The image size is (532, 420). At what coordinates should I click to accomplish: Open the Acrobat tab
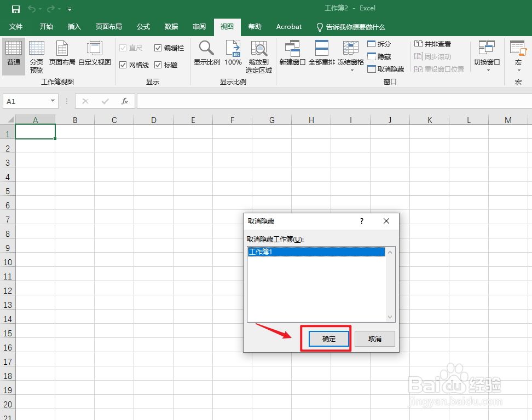pos(289,27)
